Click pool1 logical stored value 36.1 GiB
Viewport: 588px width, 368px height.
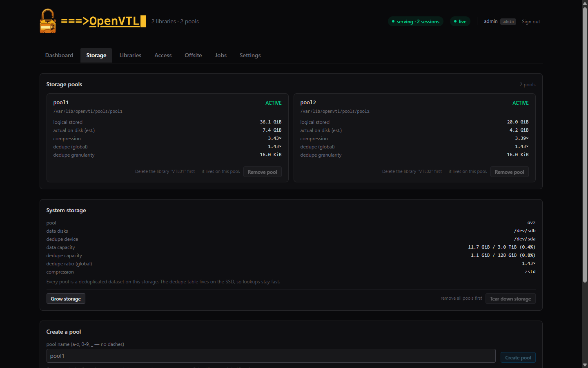coord(271,122)
